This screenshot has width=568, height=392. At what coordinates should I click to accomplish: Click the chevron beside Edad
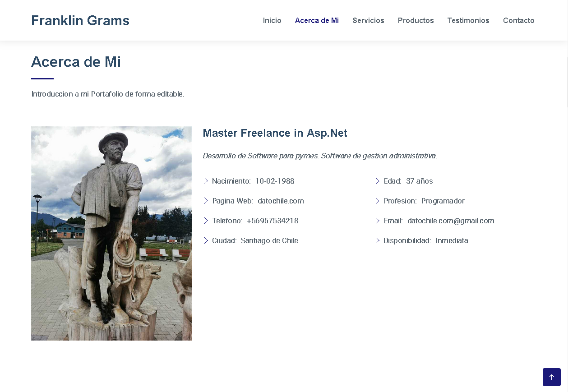click(378, 181)
